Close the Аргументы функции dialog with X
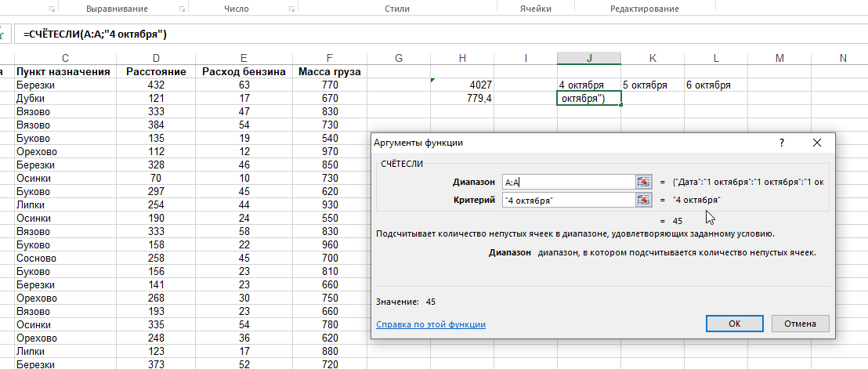Viewport: 868px width, 369px height. 816,143
